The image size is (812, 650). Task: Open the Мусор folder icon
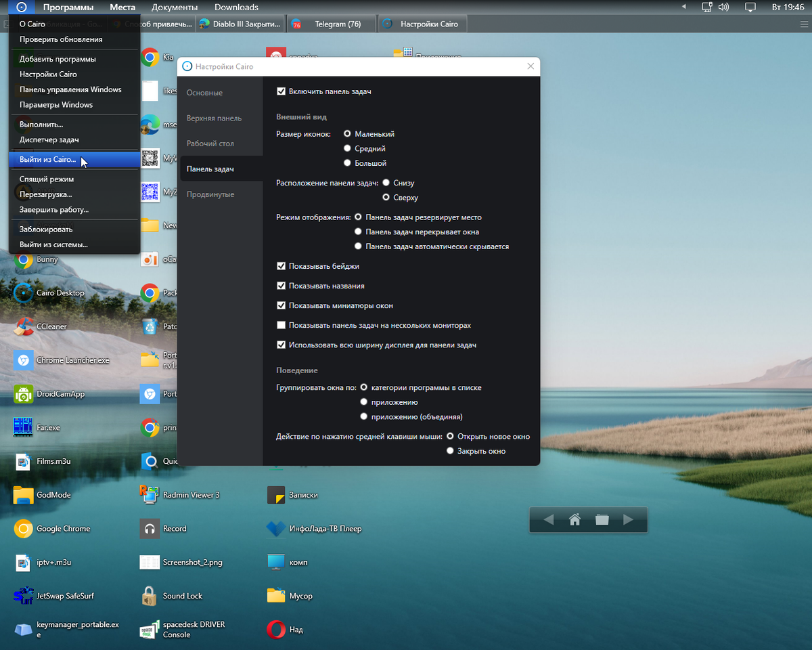(x=276, y=596)
